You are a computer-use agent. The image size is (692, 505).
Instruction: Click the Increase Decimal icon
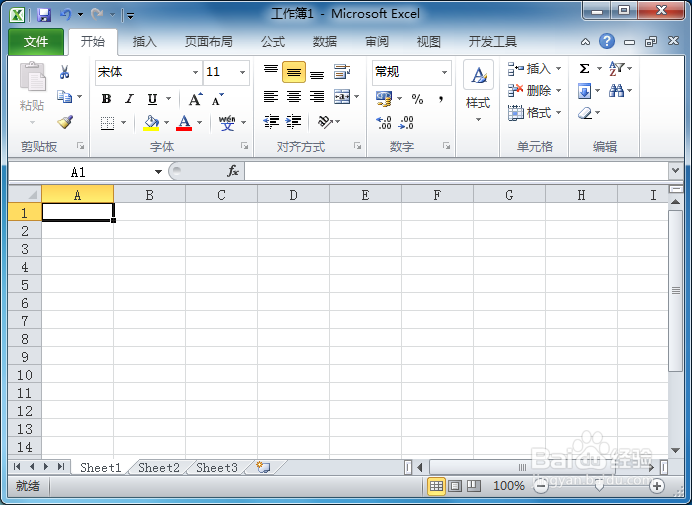point(384,122)
